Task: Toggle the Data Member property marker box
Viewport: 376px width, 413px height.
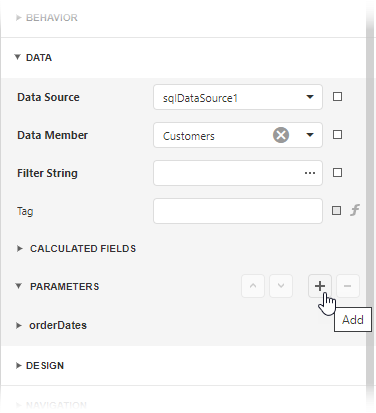Action: 337,135
